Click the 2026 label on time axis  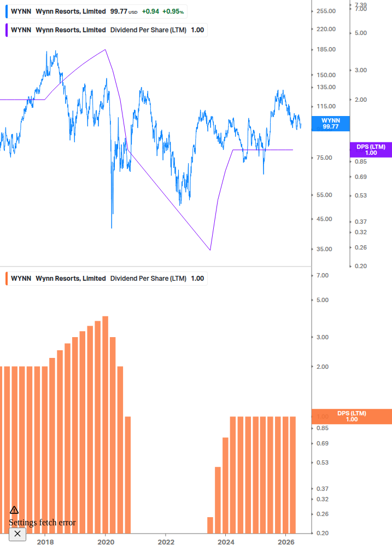click(286, 542)
